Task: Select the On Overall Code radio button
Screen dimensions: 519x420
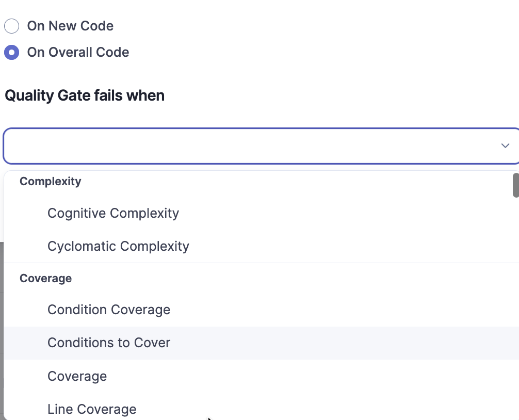Action: coord(11,52)
